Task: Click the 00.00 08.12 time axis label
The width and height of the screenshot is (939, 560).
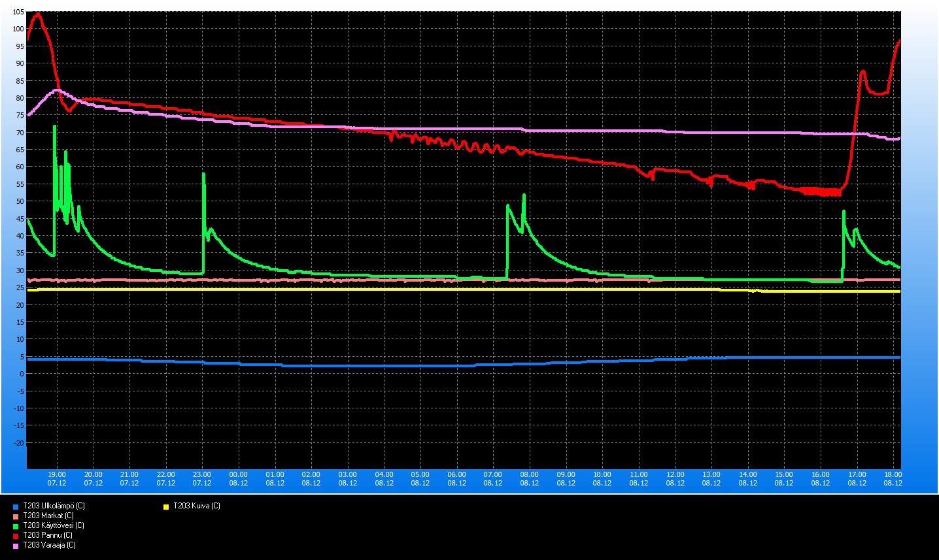Action: pos(239,479)
